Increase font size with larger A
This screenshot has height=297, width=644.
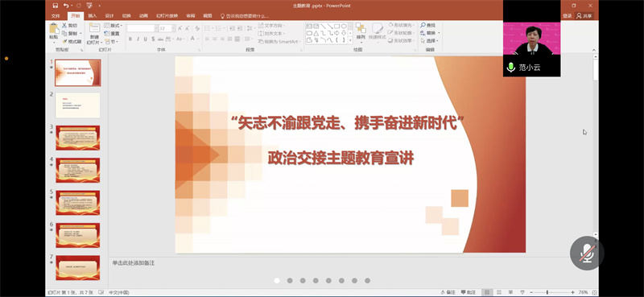point(180,28)
